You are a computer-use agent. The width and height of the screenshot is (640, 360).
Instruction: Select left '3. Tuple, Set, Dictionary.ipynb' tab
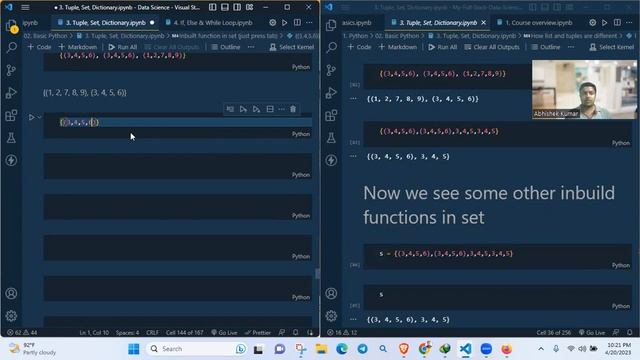[x=105, y=23]
